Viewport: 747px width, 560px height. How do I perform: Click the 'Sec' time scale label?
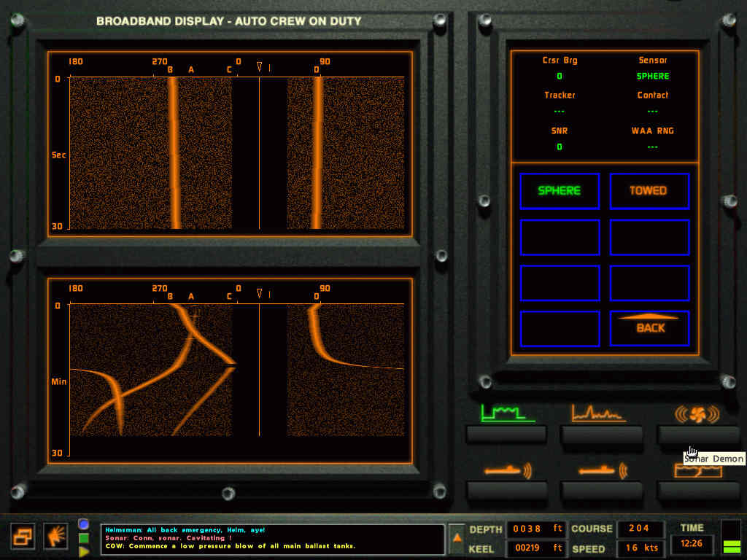(x=58, y=155)
